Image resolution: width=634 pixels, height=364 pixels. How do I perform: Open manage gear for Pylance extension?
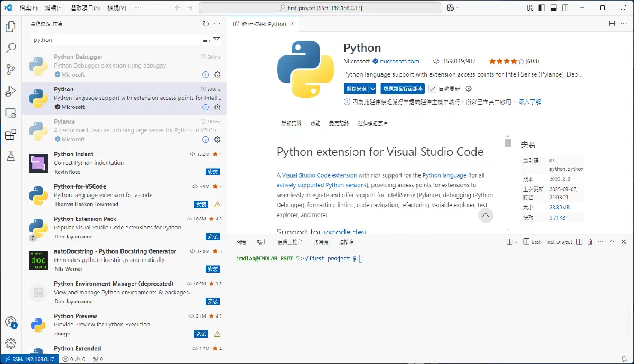coord(217,139)
